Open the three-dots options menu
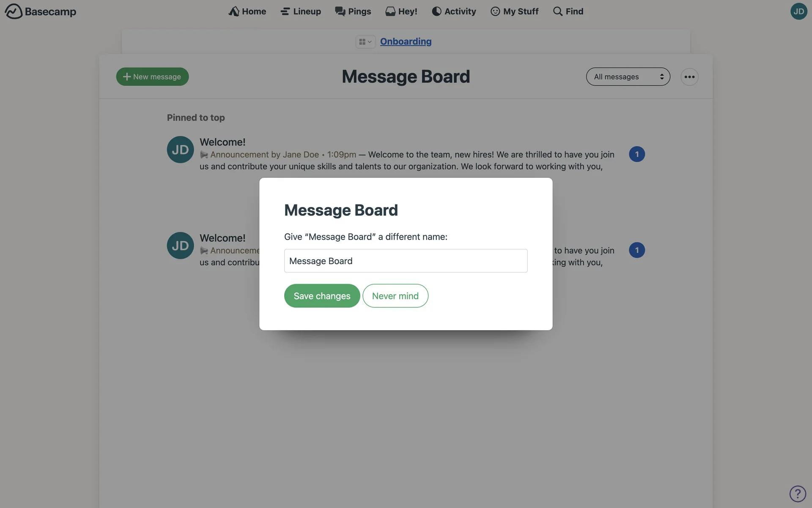Screen dimensions: 812x508 point(689,77)
